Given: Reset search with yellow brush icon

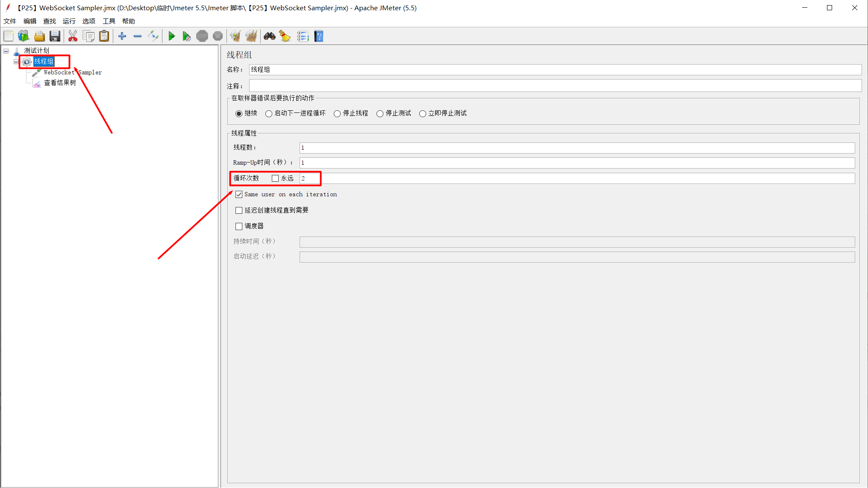Looking at the screenshot, I should tap(285, 36).
